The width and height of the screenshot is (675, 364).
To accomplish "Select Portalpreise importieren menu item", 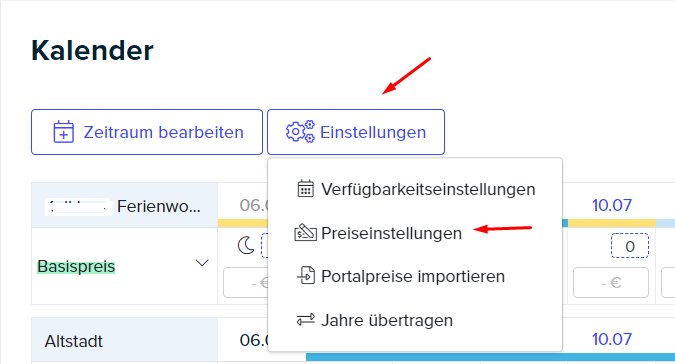I will coord(415,276).
